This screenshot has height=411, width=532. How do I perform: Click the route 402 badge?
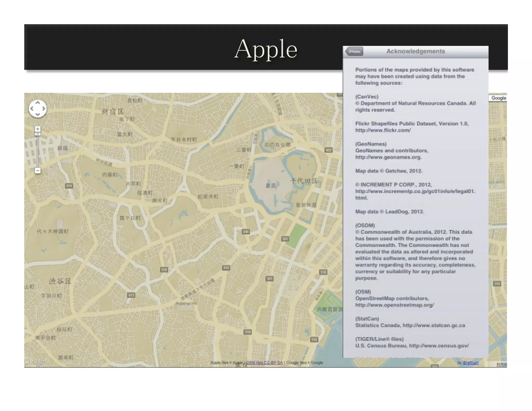coord(329,150)
